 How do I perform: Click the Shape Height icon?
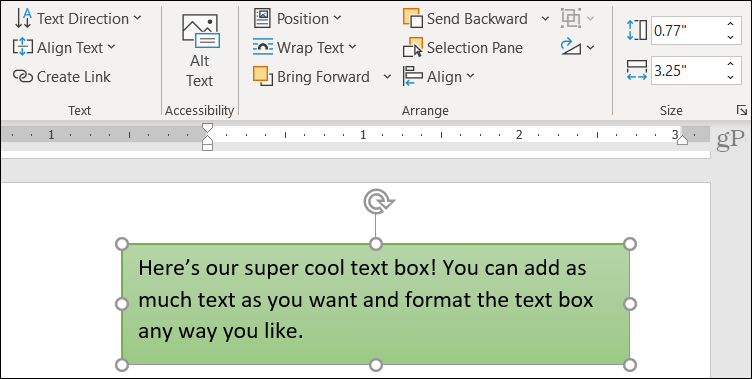tap(637, 30)
